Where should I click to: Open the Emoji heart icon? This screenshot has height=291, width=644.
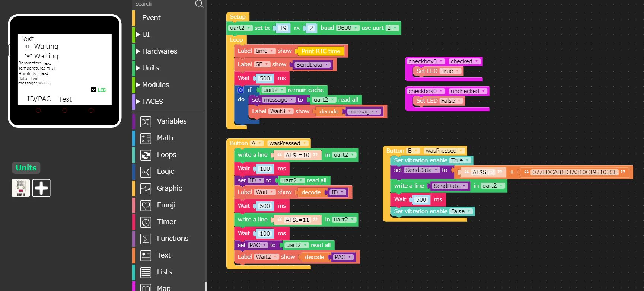(146, 205)
